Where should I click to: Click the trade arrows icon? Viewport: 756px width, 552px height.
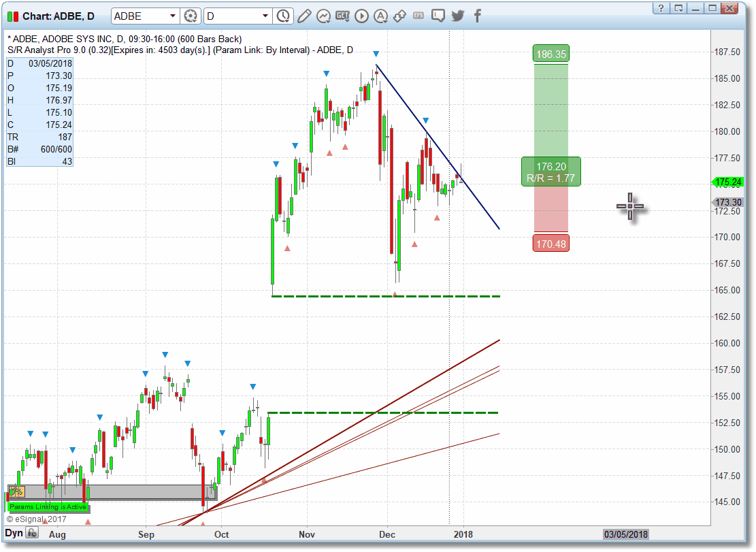399,16
